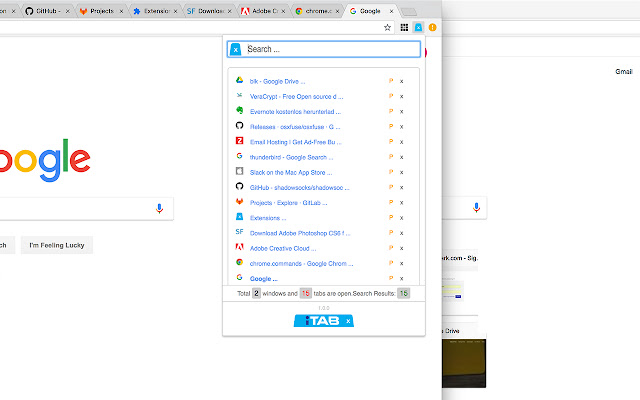Switch to GitHub shadowsocks tab entry
The image size is (640, 400).
click(300, 187)
